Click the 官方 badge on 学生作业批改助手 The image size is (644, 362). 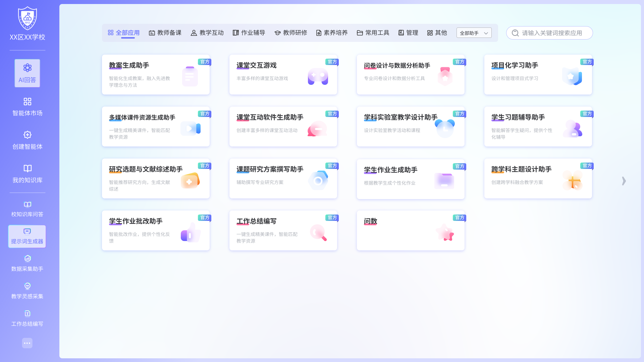[205, 218]
